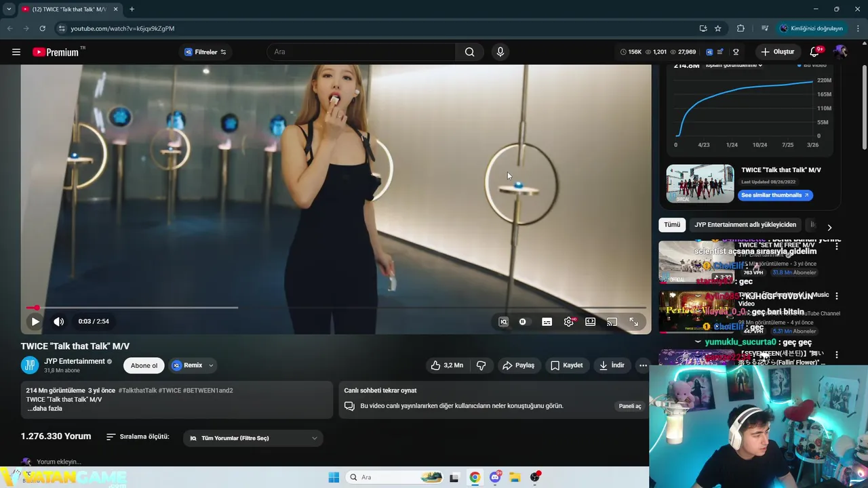The width and height of the screenshot is (868, 488).
Task: Click the #TalkthatTalk hashtag
Action: (x=138, y=390)
